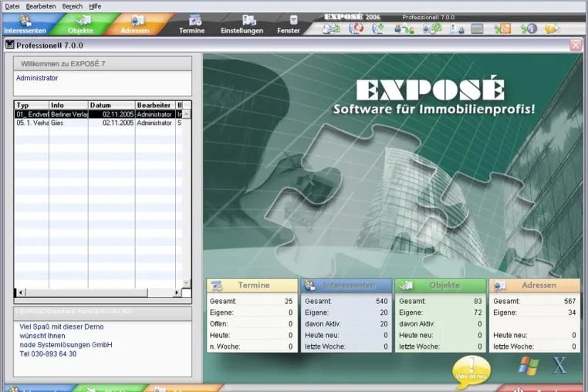Click the calendar icon on the Termine card

click(216, 286)
